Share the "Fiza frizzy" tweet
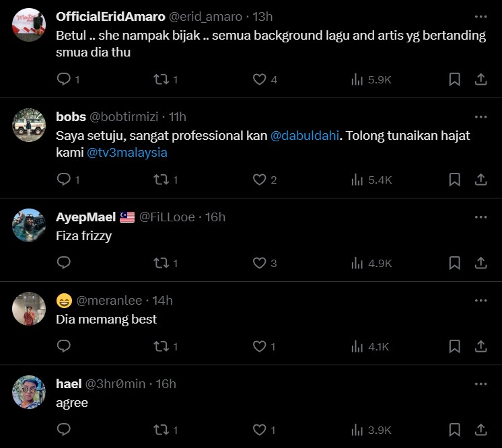 coord(481,262)
